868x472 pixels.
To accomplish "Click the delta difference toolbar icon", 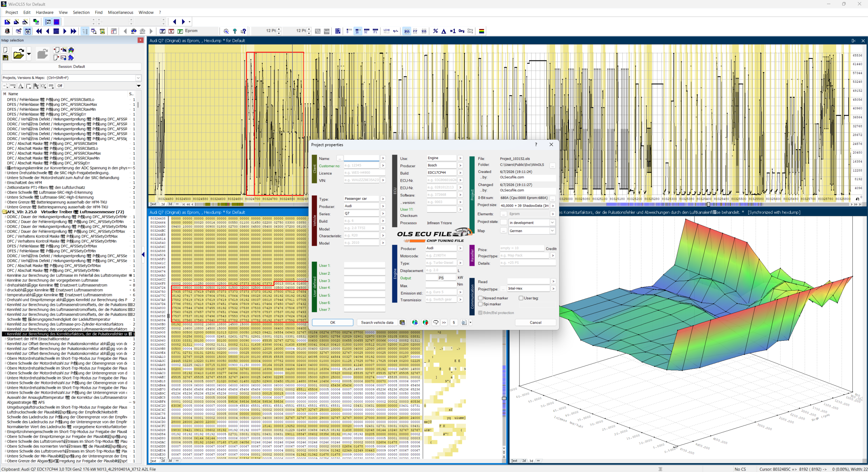I will click(x=444, y=31).
